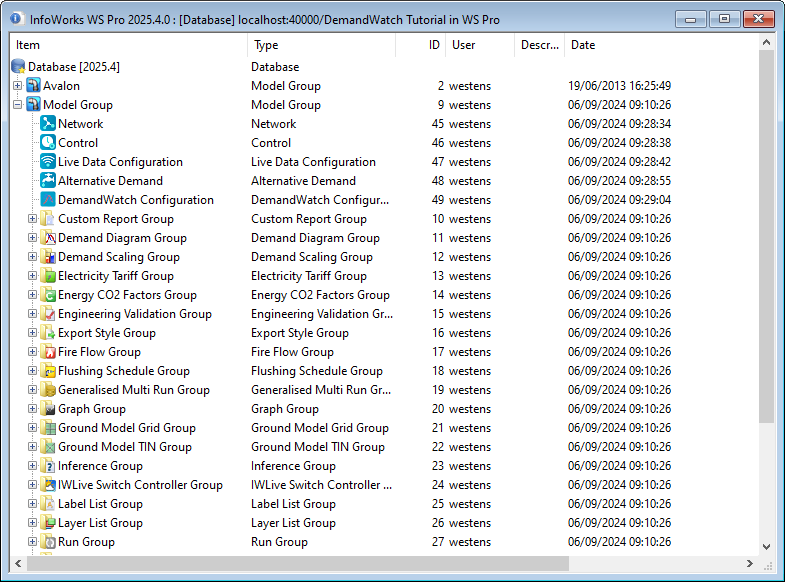785x582 pixels.
Task: Click the Live Data Configuration wifi icon
Action: click(48, 162)
